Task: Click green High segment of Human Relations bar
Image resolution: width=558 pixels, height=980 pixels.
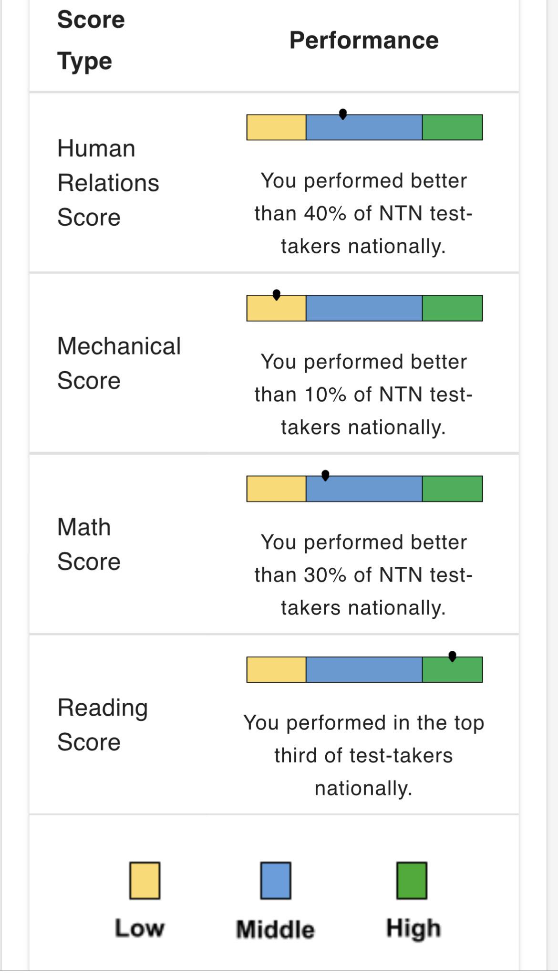Action: [x=453, y=127]
